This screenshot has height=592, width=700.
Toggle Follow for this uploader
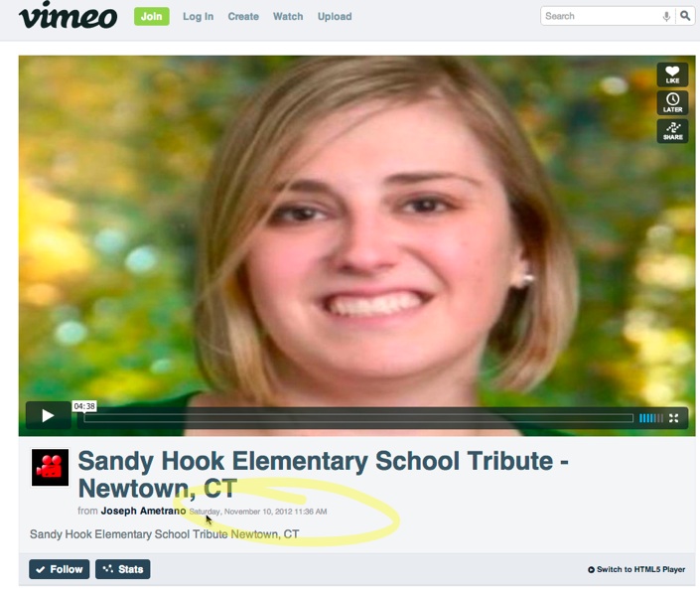pos(60,569)
